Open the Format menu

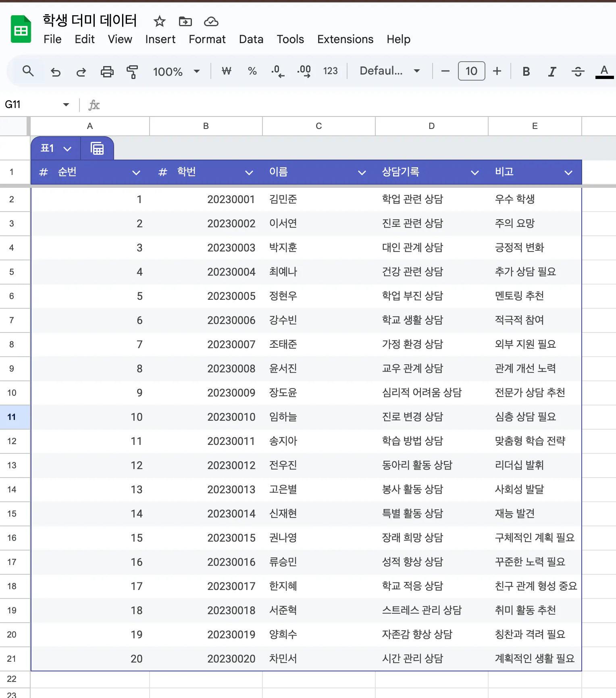point(207,39)
